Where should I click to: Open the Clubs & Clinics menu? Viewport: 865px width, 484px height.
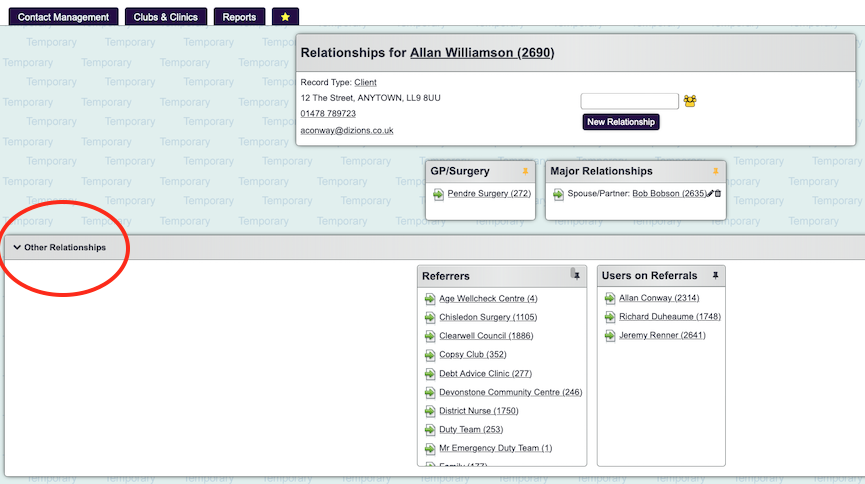click(166, 17)
